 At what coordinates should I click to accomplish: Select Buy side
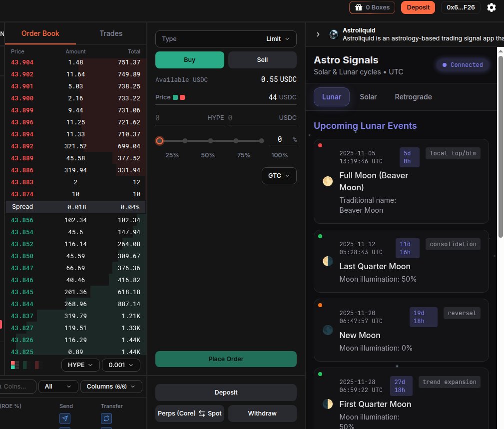[190, 60]
